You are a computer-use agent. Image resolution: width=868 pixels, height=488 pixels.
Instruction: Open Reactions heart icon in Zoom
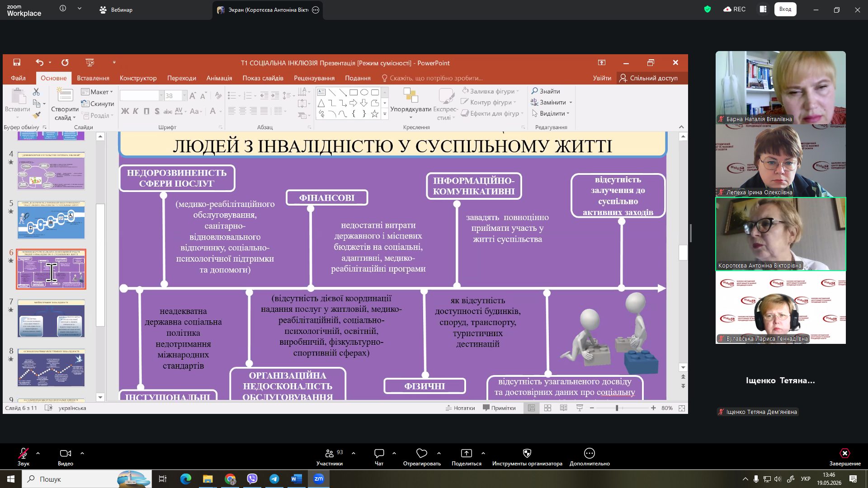pos(422,453)
